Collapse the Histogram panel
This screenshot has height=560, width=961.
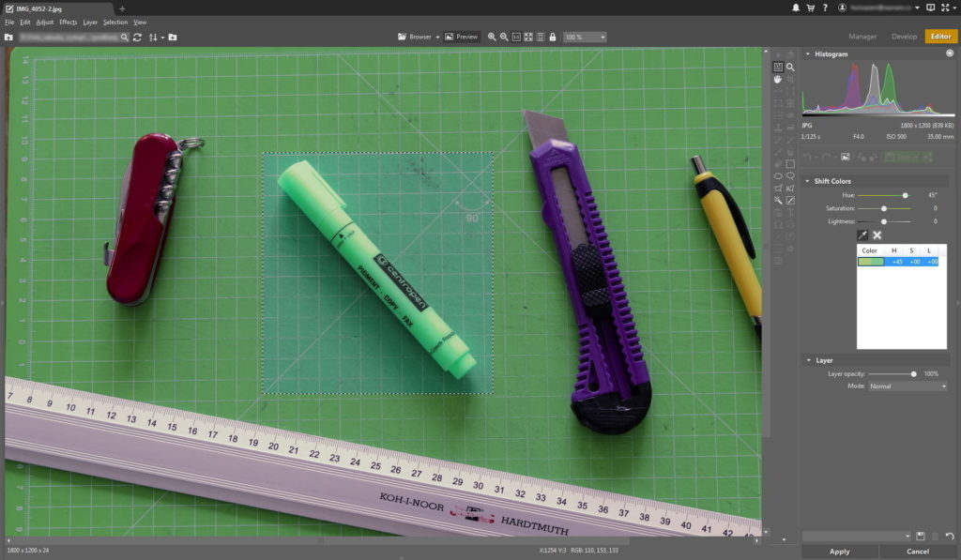pos(808,53)
